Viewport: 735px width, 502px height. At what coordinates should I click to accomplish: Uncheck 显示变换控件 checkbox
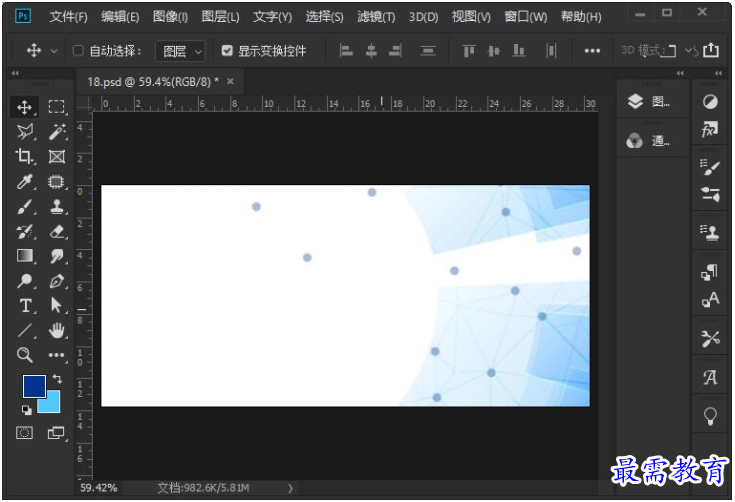227,50
